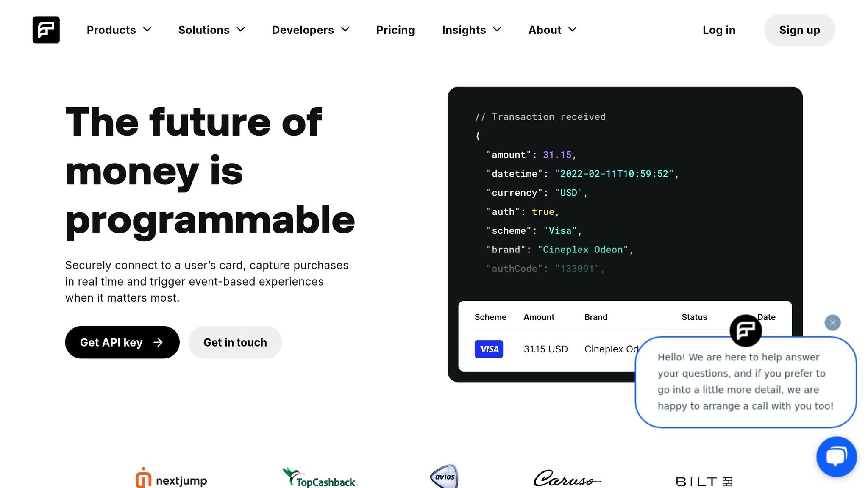Screen dimensions: 868x488
Task: Click the "// Transaction received" code comment
Action: [540, 117]
